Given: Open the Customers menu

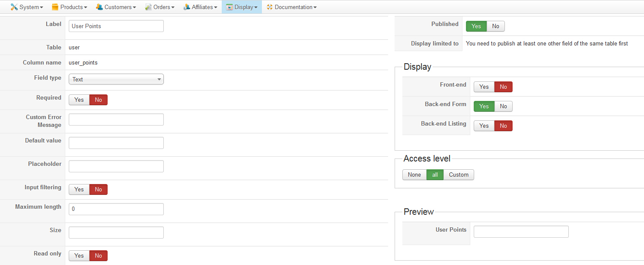Looking at the screenshot, I should 120,7.
